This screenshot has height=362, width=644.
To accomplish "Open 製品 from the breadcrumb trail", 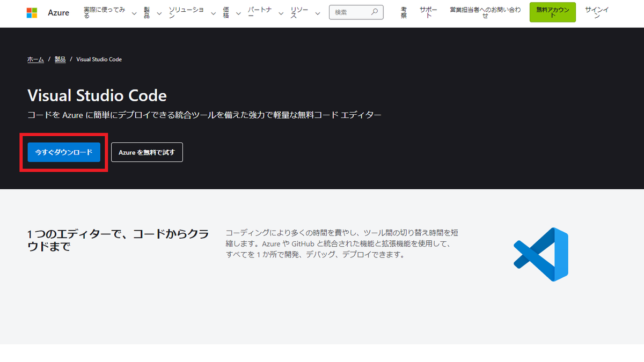I will tap(60, 59).
